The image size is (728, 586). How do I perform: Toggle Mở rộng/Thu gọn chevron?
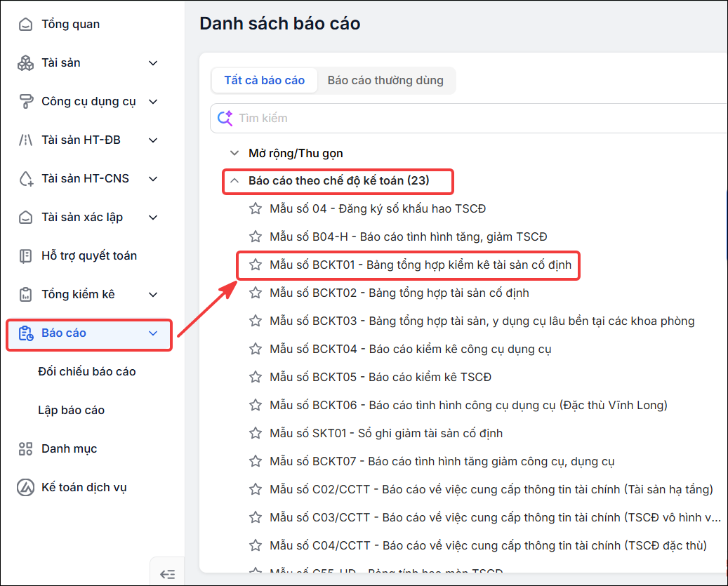[x=234, y=153]
